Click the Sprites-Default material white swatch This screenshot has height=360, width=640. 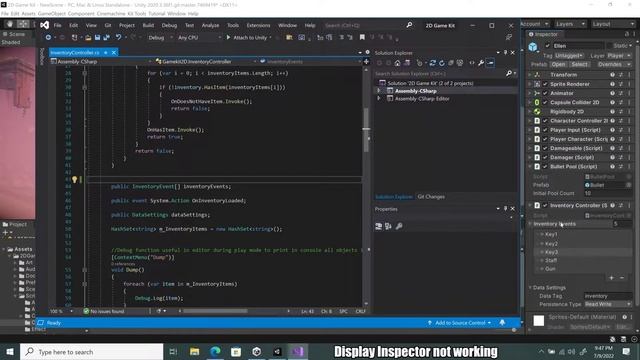click(538, 321)
